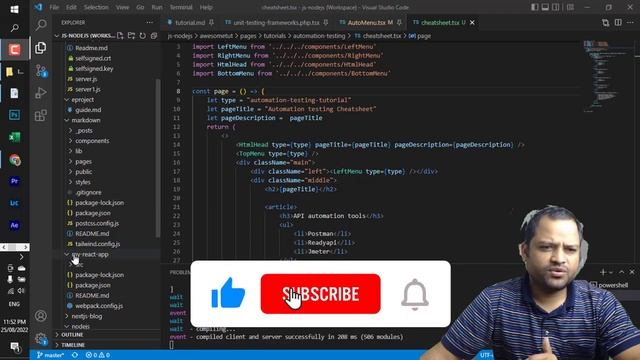The height and width of the screenshot is (360, 640).
Task: Open editor more actions ellipsis
Action: click(x=631, y=22)
